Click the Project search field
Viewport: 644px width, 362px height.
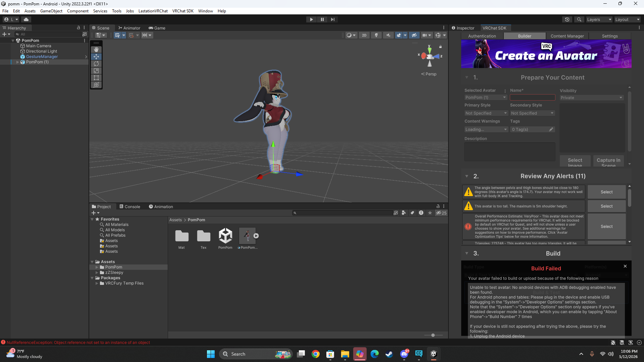tap(342, 213)
